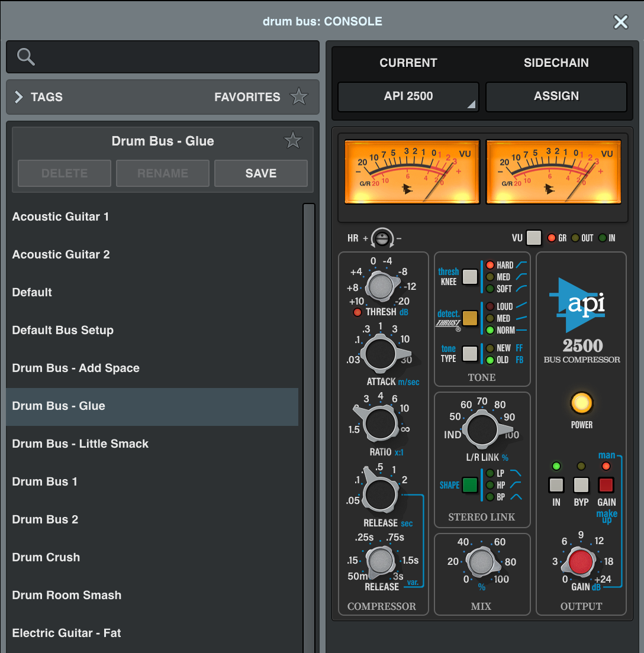Screen dimensions: 644x653
Task: Click the HR headroom screw control
Action: 382,238
